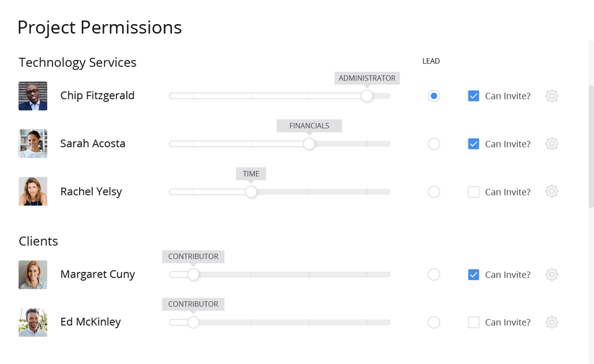Open settings gear for Sarah Acosta
The image size is (594, 364).
coord(551,144)
